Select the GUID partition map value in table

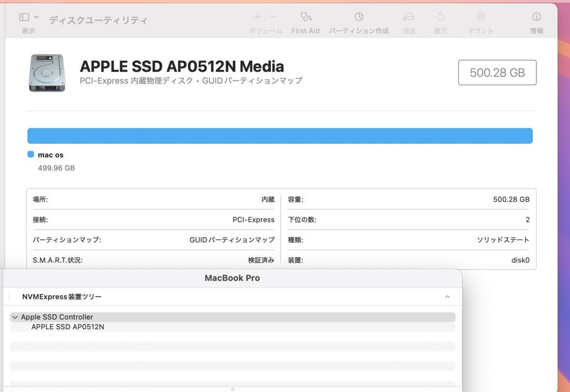click(x=233, y=240)
